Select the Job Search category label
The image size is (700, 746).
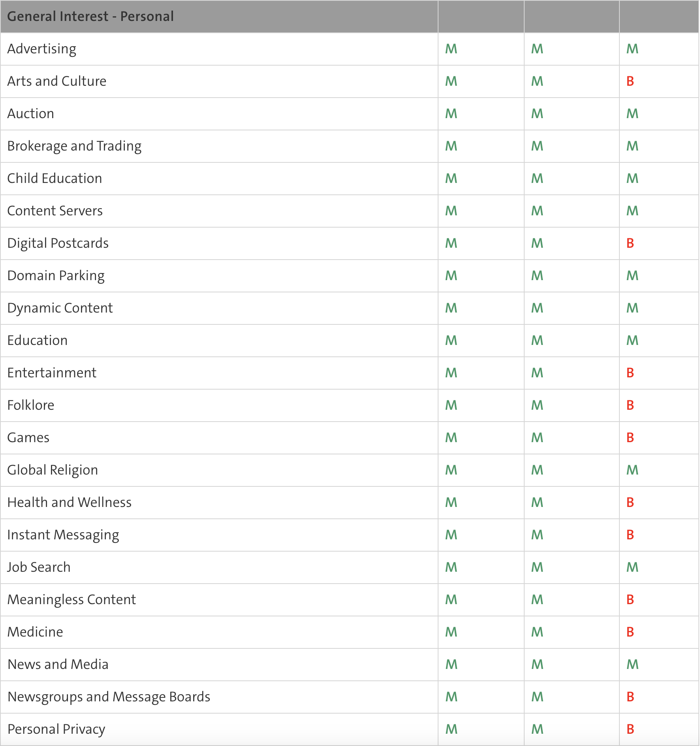tap(39, 567)
